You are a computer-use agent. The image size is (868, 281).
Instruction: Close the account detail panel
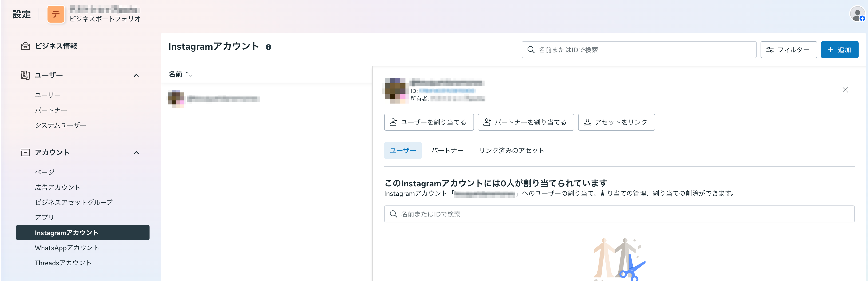point(845,90)
